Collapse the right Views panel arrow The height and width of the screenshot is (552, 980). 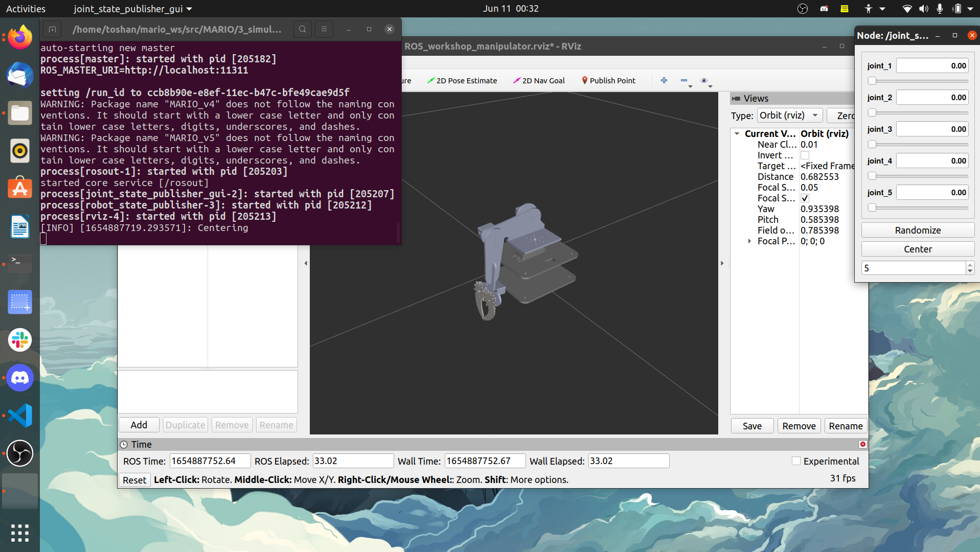coord(722,263)
